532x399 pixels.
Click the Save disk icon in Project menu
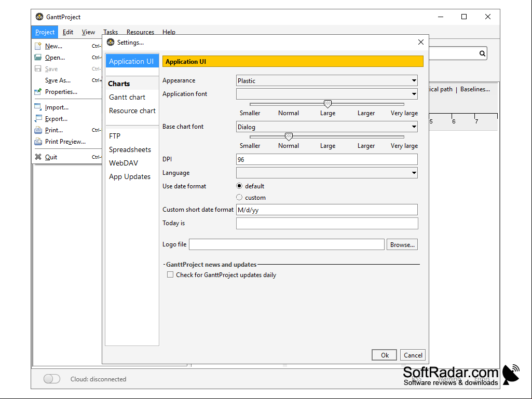38,69
